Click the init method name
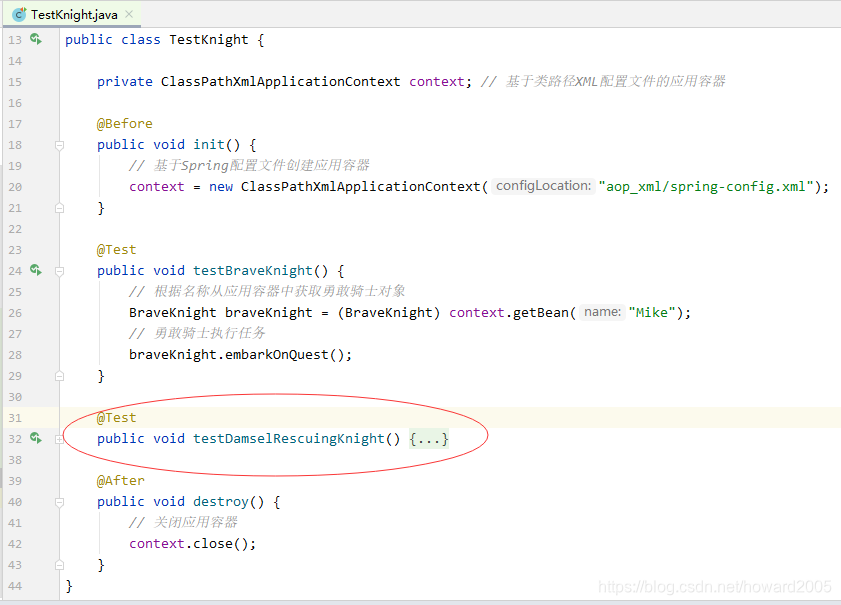This screenshot has height=605, width=841. click(x=209, y=144)
